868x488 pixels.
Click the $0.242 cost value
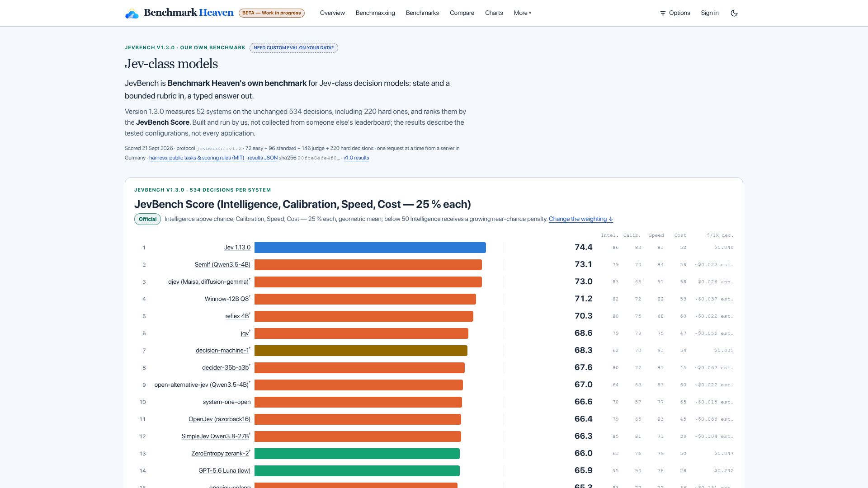[x=724, y=471]
